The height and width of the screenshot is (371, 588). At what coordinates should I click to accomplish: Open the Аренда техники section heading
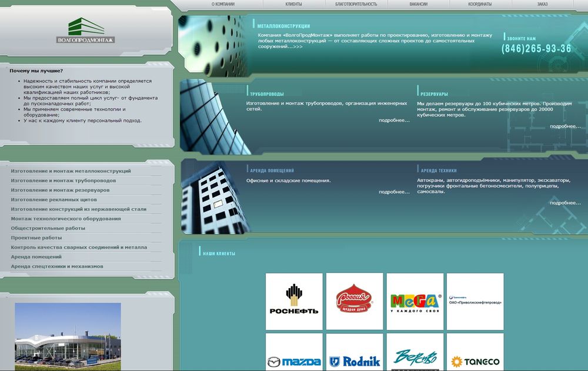439,171
